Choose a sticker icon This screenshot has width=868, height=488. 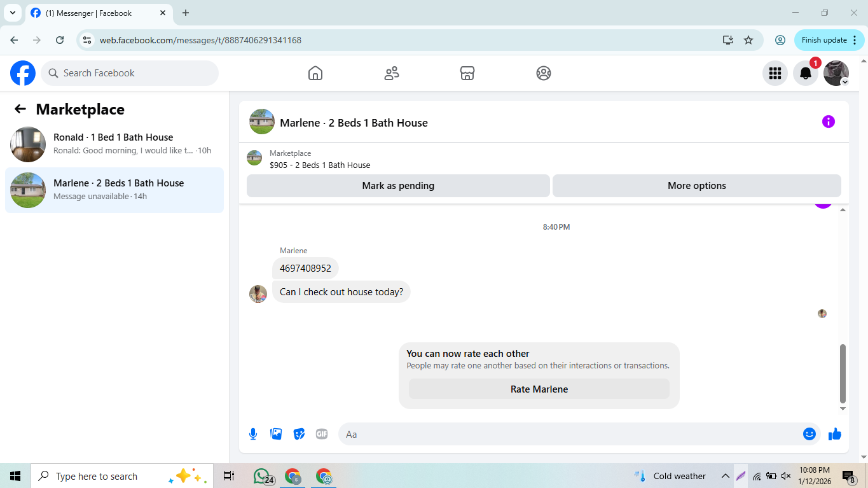pyautogui.click(x=299, y=434)
